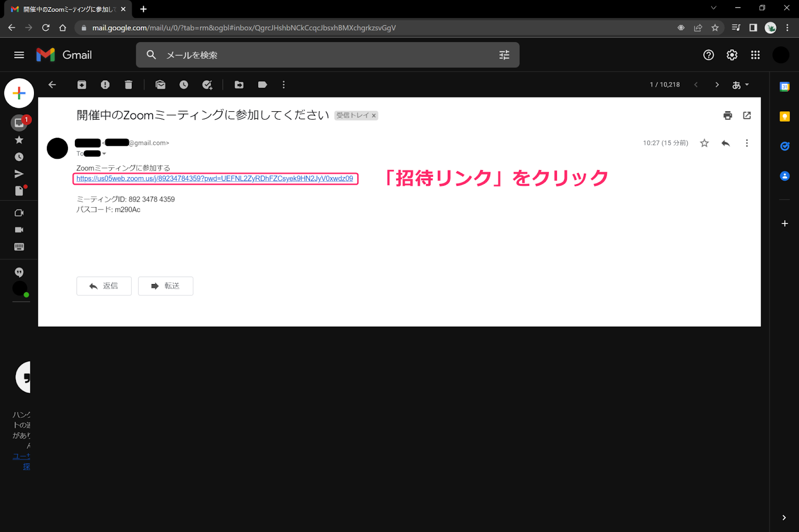Move email to another folder

239,85
